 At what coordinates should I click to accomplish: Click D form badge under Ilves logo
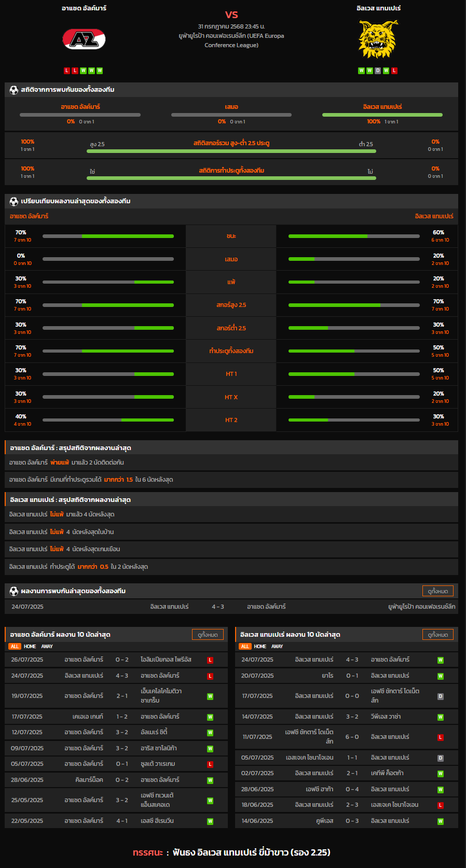378,71
